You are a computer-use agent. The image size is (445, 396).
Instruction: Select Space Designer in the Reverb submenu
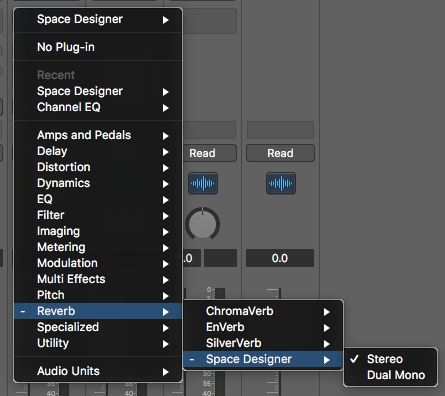(x=263, y=359)
